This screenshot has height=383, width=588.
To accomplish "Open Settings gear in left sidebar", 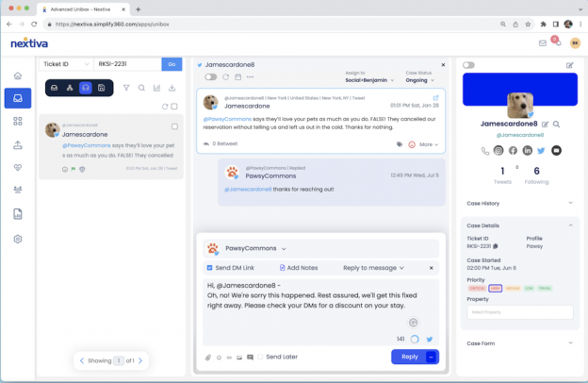I will 17,239.
